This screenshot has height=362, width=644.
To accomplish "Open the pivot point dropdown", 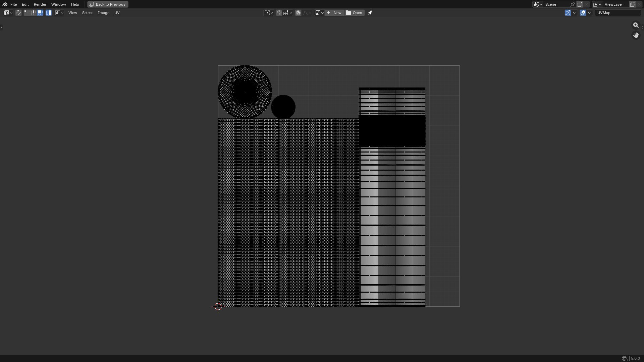I will (269, 13).
